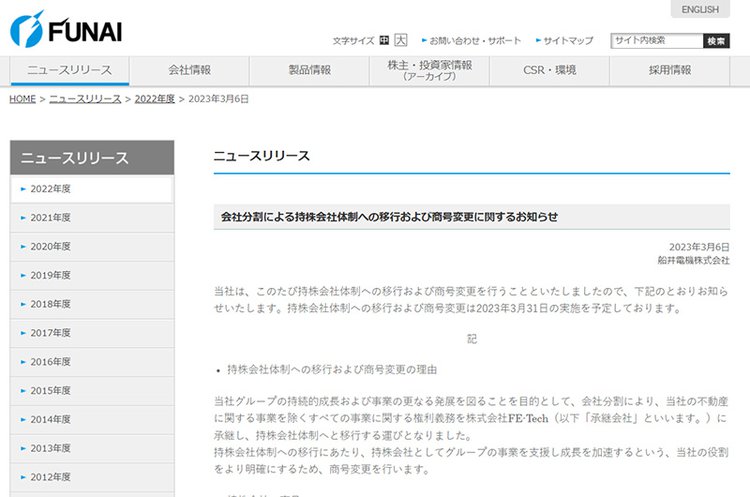
Task: Open 株主・投資家情報 navigation tab
Action: click(429, 70)
